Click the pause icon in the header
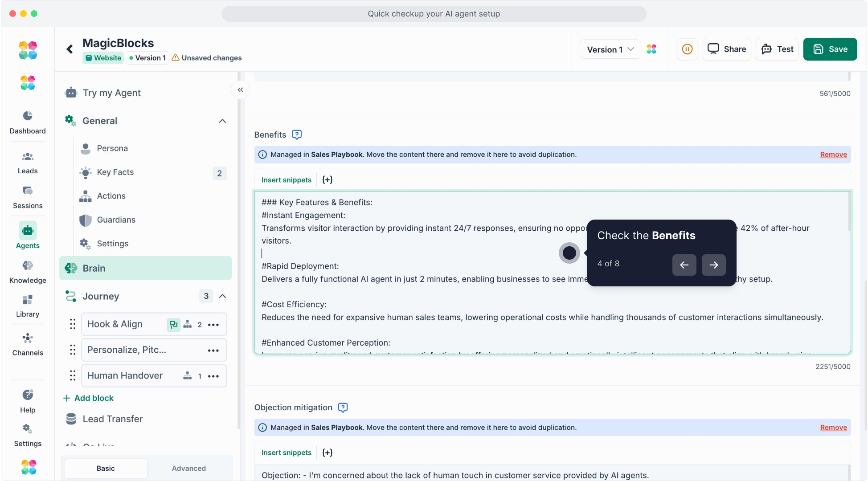The width and height of the screenshot is (868, 481). coord(687,49)
